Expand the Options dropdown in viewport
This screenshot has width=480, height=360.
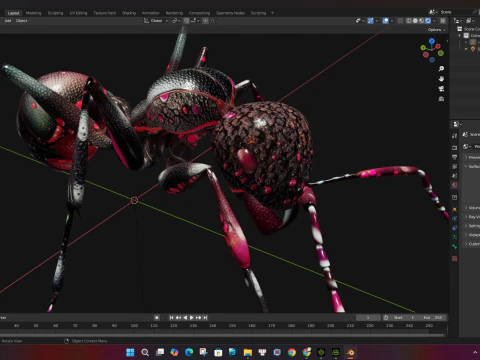point(437,30)
